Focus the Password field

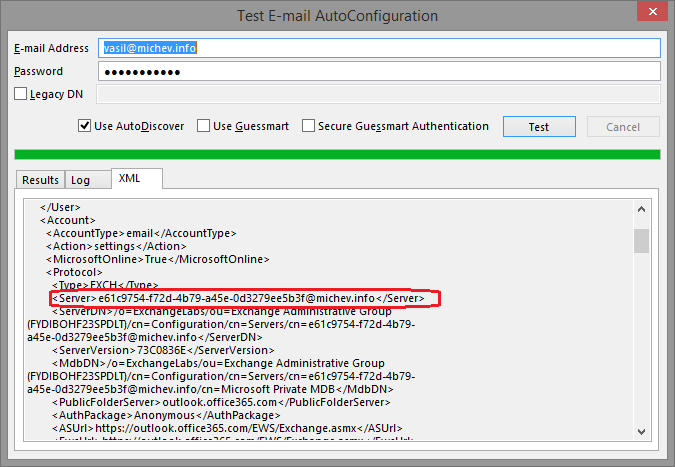tap(379, 72)
